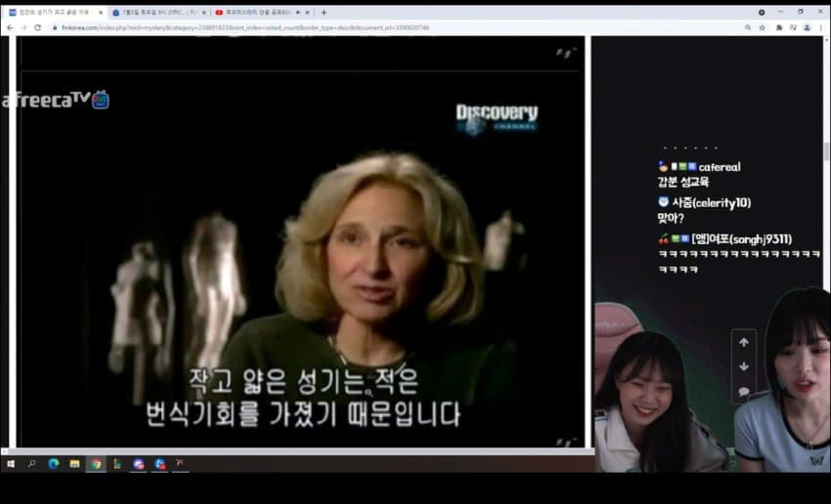The width and height of the screenshot is (831, 504).
Task: Click the afreecaTV logo
Action: click(x=55, y=100)
